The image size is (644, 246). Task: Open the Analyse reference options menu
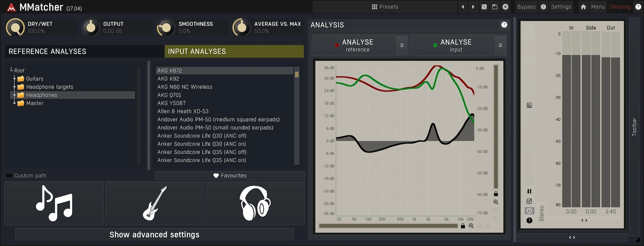(x=401, y=45)
